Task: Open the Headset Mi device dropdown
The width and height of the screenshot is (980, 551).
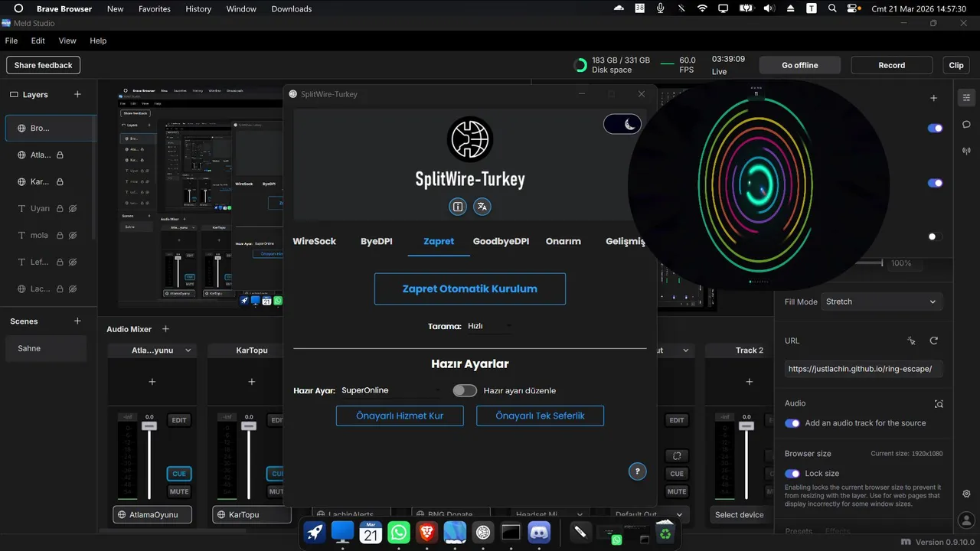Action: [548, 514]
